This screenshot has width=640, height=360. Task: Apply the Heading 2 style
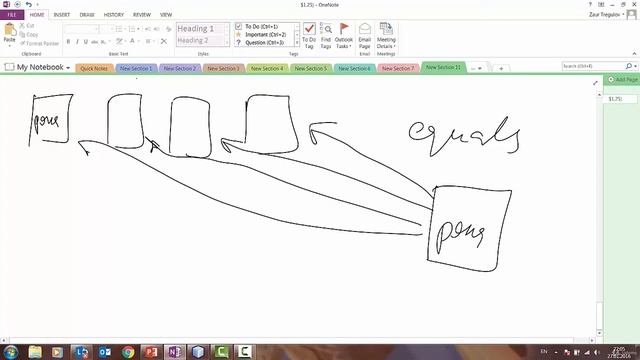click(x=200, y=40)
